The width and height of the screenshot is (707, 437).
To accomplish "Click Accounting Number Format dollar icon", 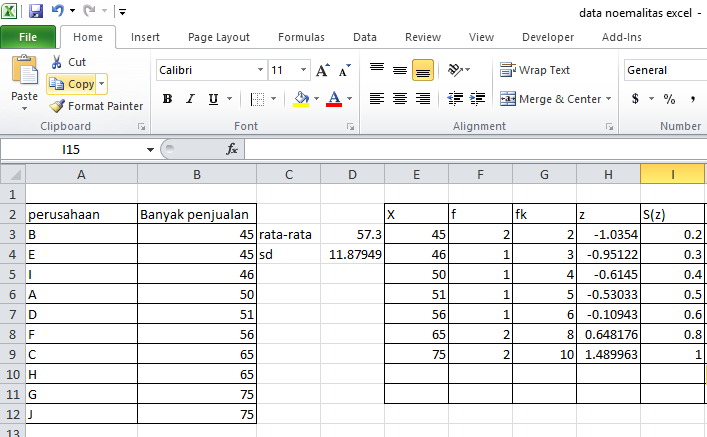I will (x=635, y=98).
